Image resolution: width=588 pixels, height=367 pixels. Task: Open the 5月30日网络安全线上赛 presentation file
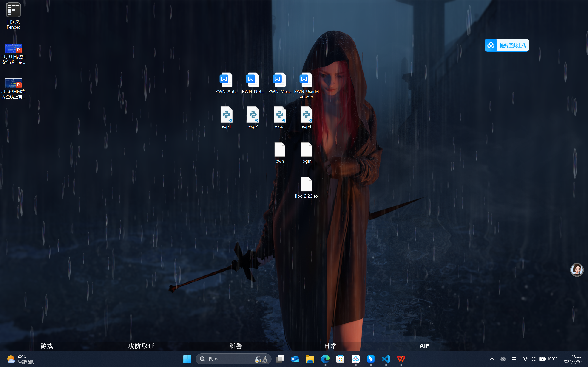[x=13, y=89]
